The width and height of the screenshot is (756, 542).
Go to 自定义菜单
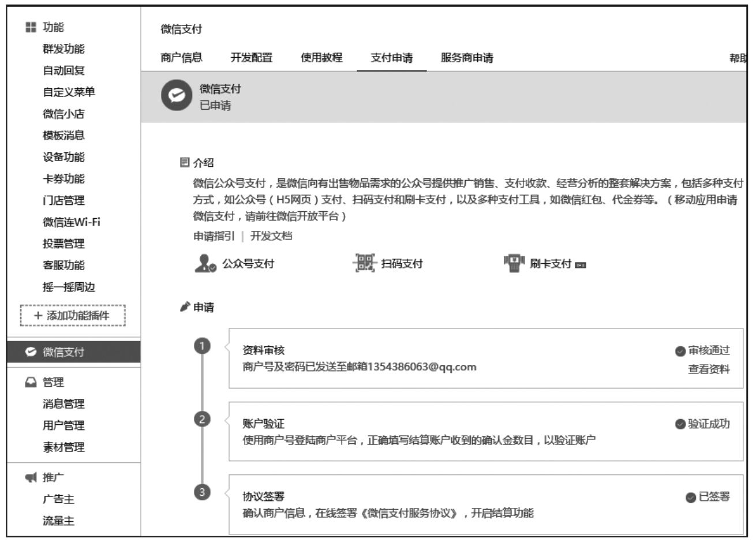pyautogui.click(x=69, y=92)
